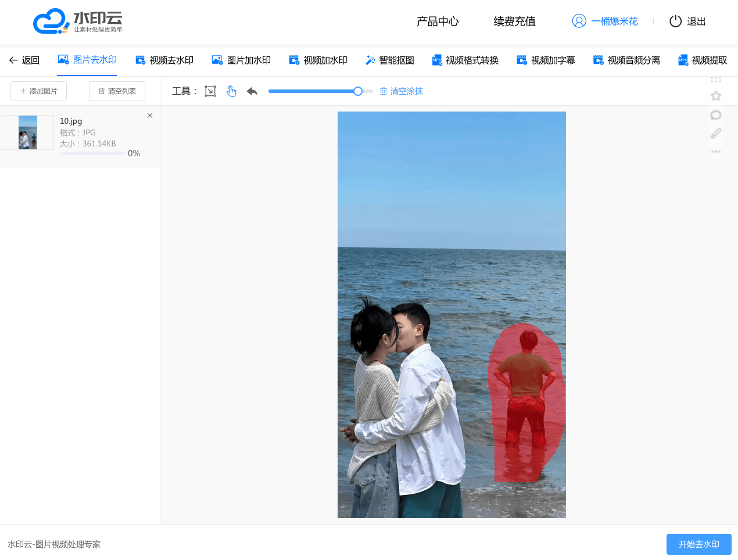
Task: Click the 视频去水印 tab icon
Action: click(141, 60)
